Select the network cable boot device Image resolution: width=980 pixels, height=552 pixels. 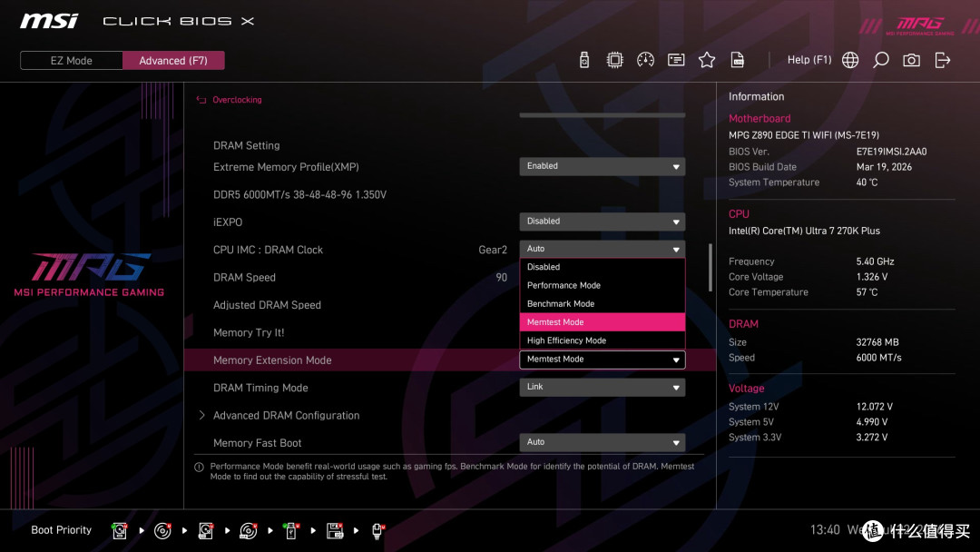coord(377,531)
